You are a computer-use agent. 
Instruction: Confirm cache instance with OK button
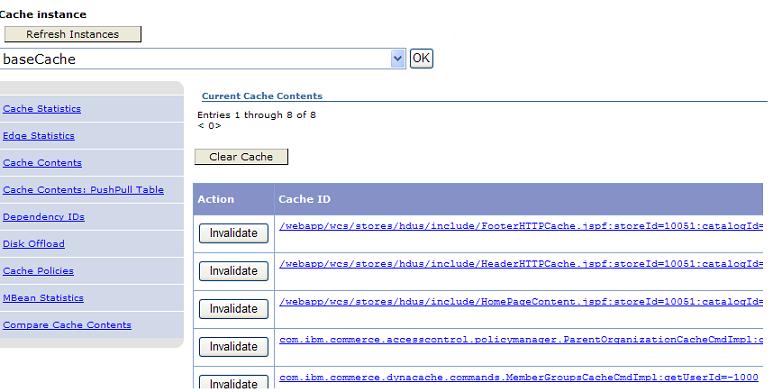click(x=421, y=58)
